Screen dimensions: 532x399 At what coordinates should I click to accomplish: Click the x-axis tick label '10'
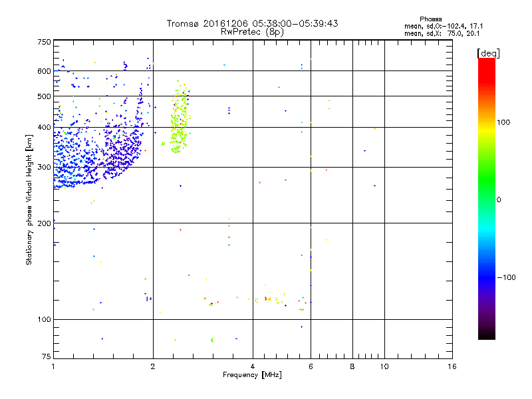pyautogui.click(x=384, y=366)
